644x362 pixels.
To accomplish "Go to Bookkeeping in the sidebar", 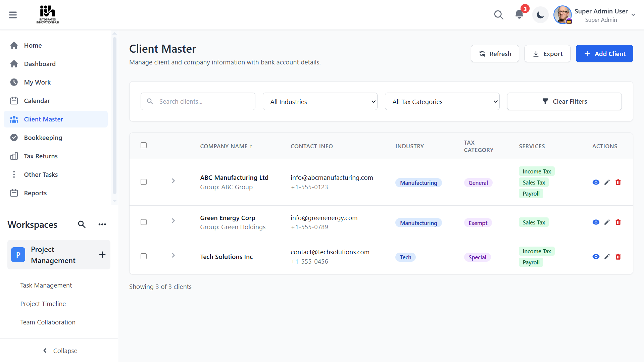I will point(43,138).
